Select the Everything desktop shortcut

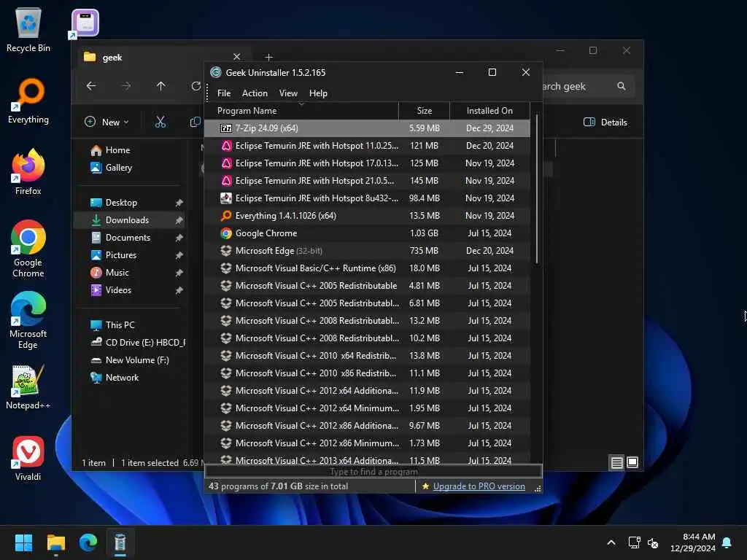(28, 101)
